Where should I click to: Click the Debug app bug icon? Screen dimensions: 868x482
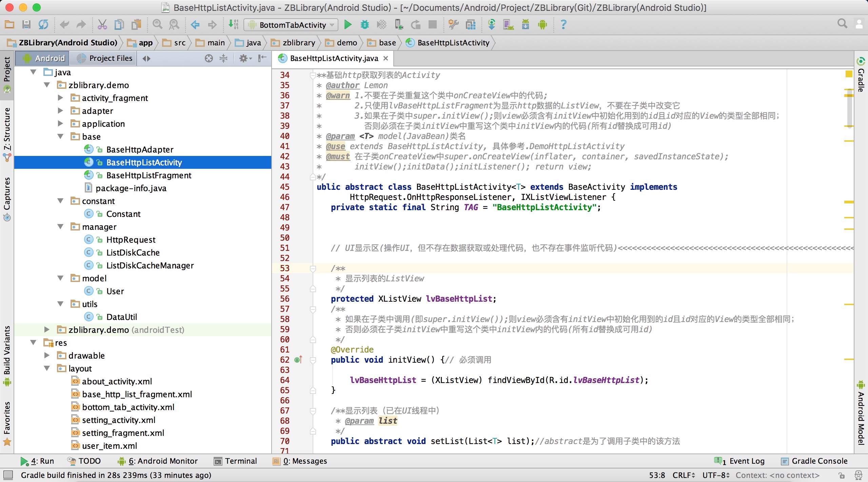click(365, 24)
